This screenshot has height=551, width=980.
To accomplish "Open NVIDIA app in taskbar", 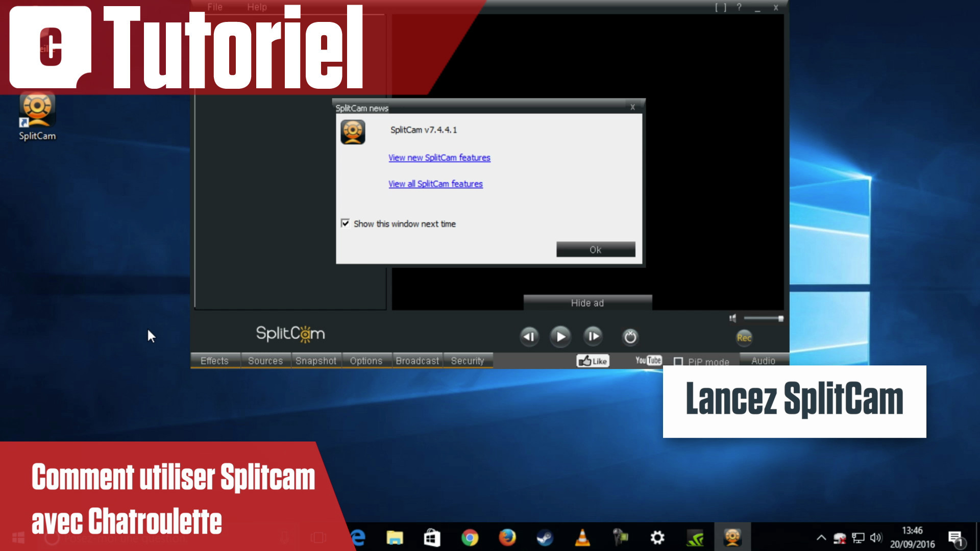I will pyautogui.click(x=695, y=538).
